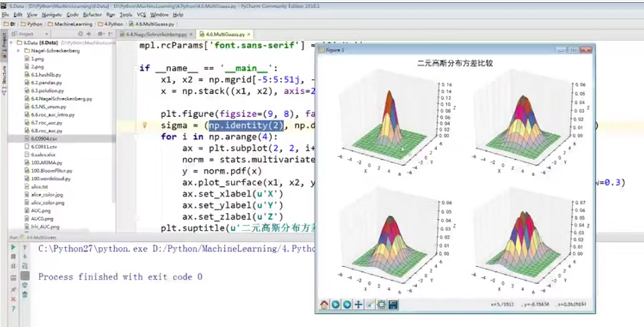The width and height of the screenshot is (644, 327).
Task: Hide the Project panel with hide icon
Action: point(110,34)
